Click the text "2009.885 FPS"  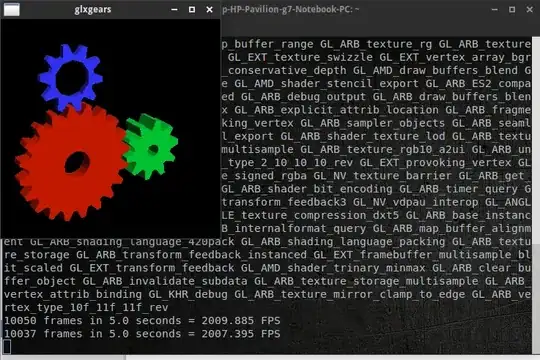pyautogui.click(x=241, y=321)
